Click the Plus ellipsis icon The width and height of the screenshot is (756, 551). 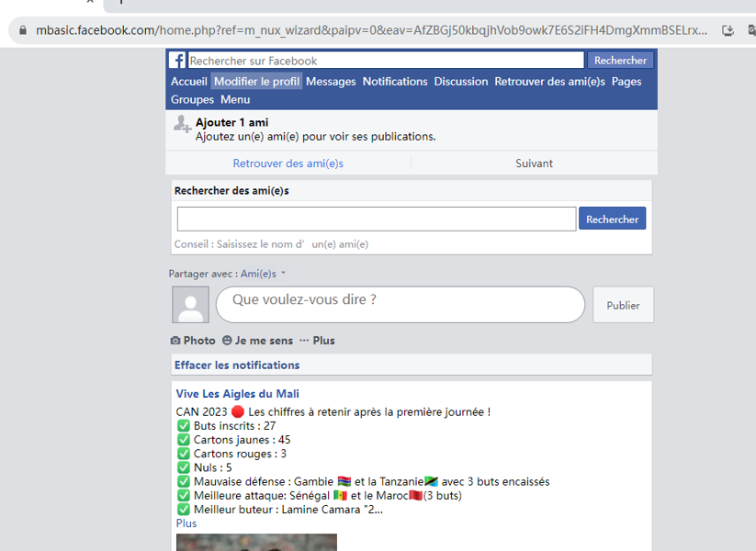coord(304,341)
